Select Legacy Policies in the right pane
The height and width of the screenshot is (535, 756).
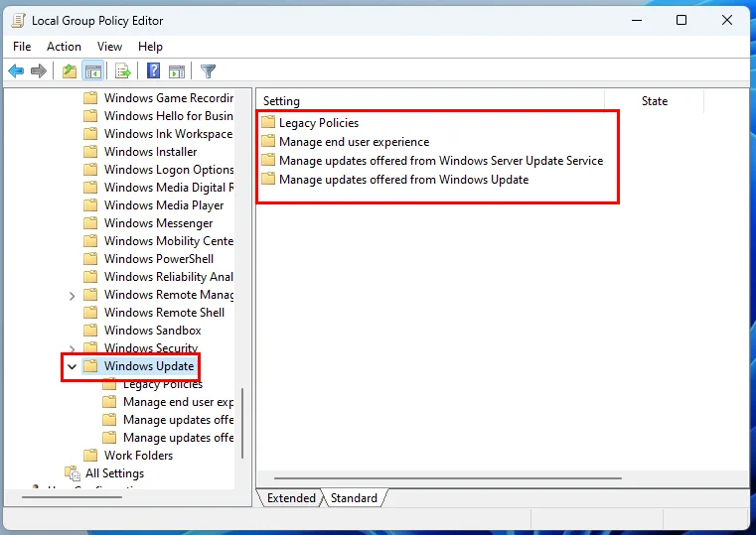coord(319,123)
